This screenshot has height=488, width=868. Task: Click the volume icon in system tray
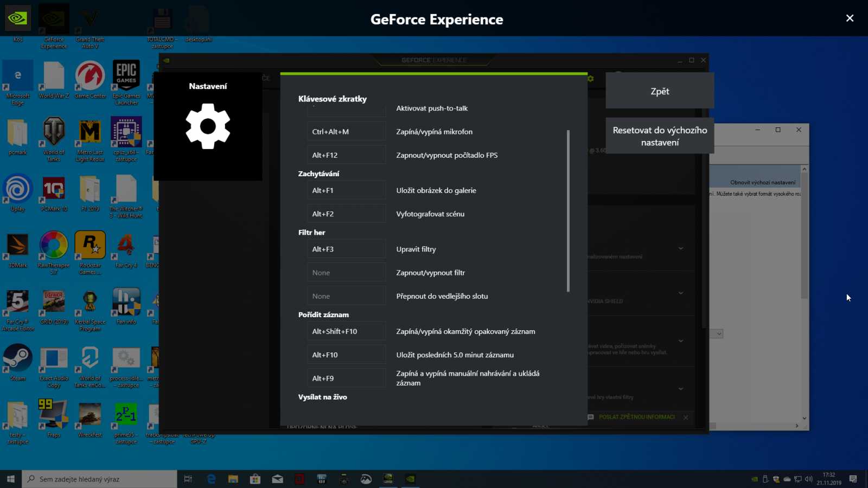click(x=808, y=479)
